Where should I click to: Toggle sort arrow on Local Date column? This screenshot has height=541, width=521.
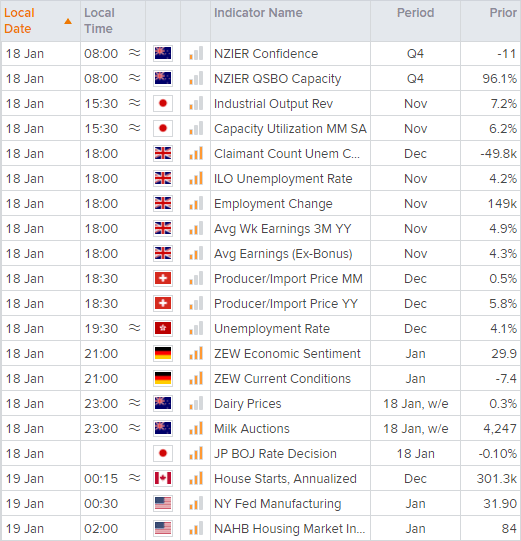(68, 21)
